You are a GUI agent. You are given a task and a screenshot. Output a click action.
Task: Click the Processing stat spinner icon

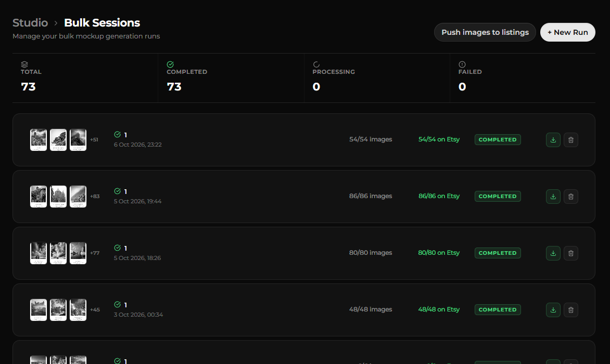(316, 64)
